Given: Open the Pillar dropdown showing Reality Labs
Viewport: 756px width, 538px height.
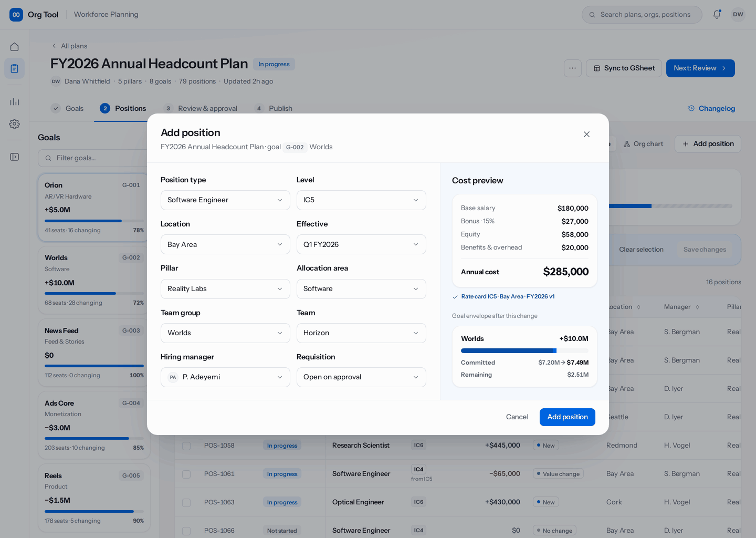Looking at the screenshot, I should coord(225,289).
